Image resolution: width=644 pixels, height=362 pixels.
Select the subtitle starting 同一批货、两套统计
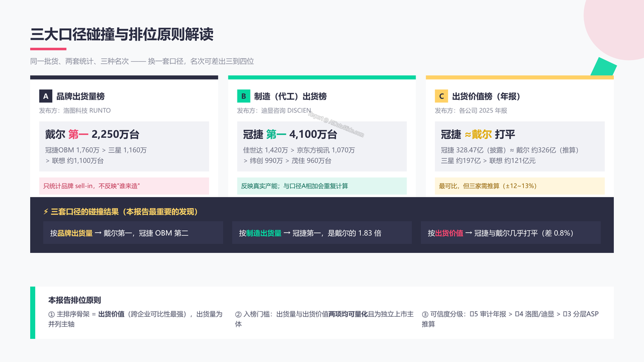pos(142,61)
